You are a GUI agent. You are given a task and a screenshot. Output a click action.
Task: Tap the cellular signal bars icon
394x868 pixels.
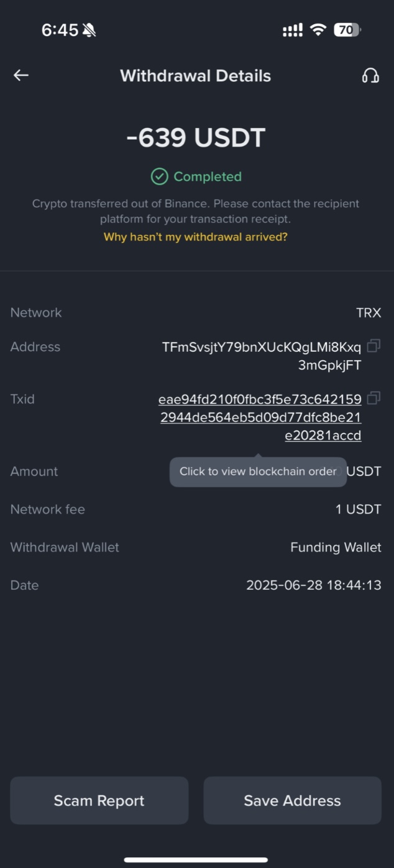click(x=293, y=30)
